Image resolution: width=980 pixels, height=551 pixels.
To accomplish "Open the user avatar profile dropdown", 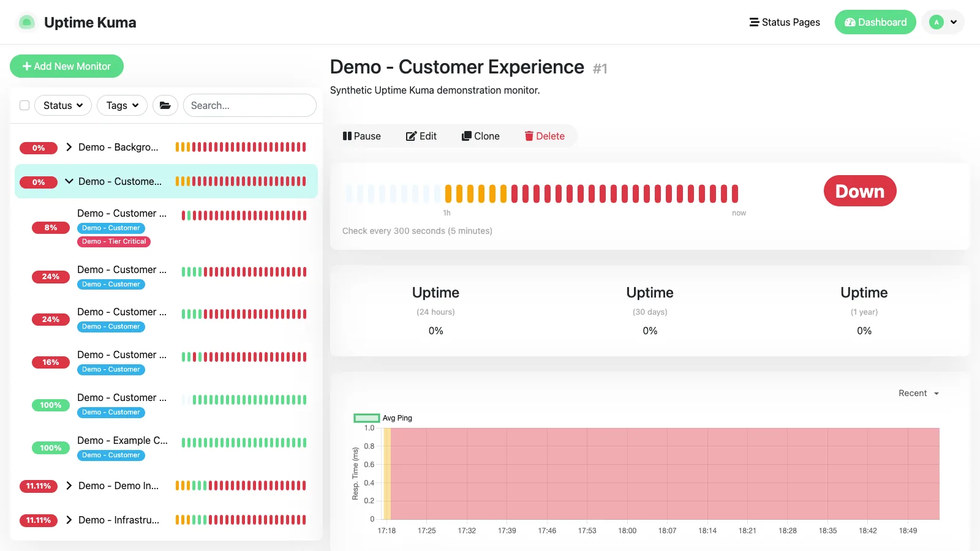I will click(x=943, y=22).
